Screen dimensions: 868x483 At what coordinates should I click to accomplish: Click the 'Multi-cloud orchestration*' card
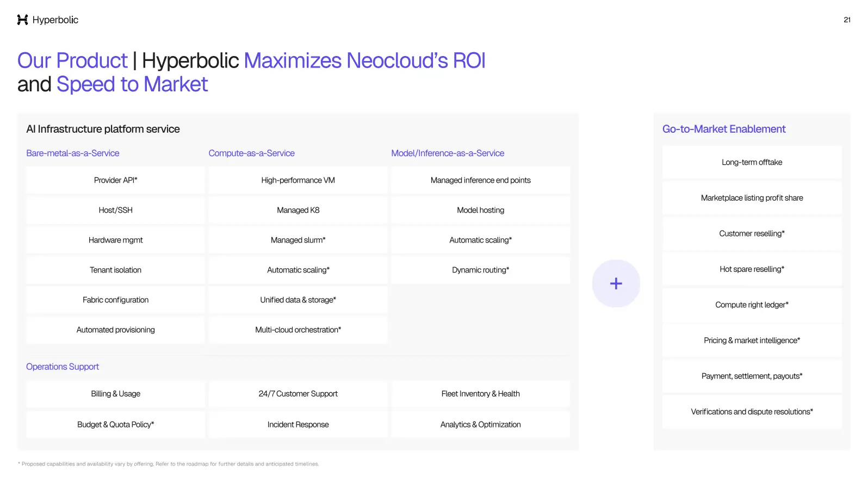[298, 330]
